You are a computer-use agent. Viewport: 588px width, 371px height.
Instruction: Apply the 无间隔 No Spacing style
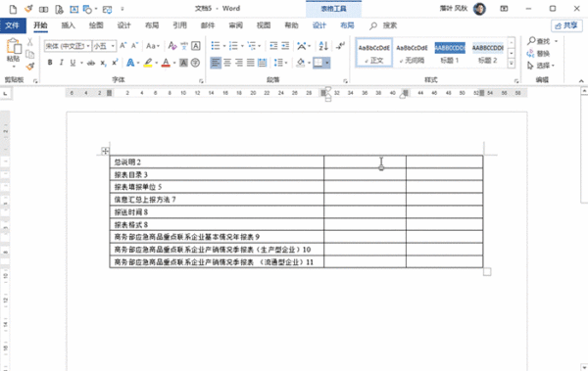pos(412,53)
